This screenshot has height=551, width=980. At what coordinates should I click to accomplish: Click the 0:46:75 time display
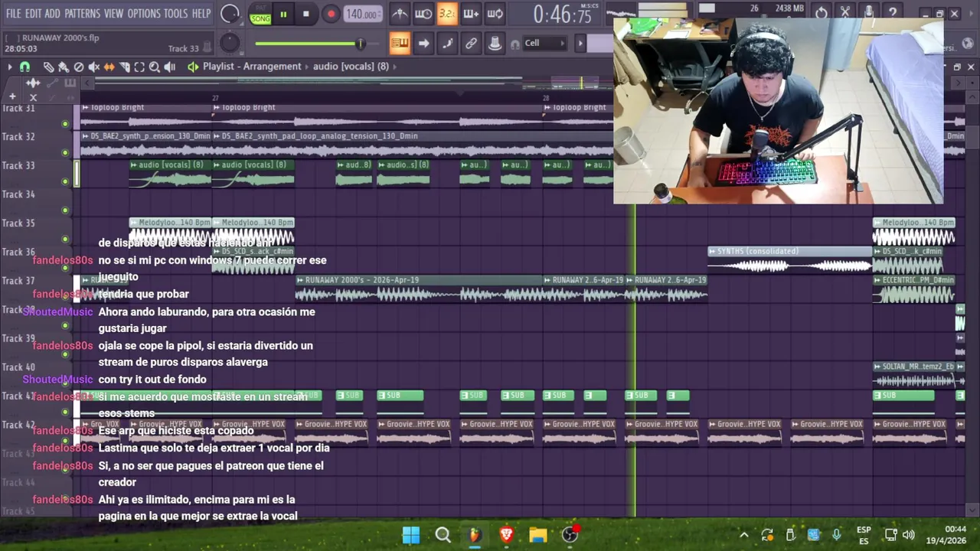(x=563, y=15)
